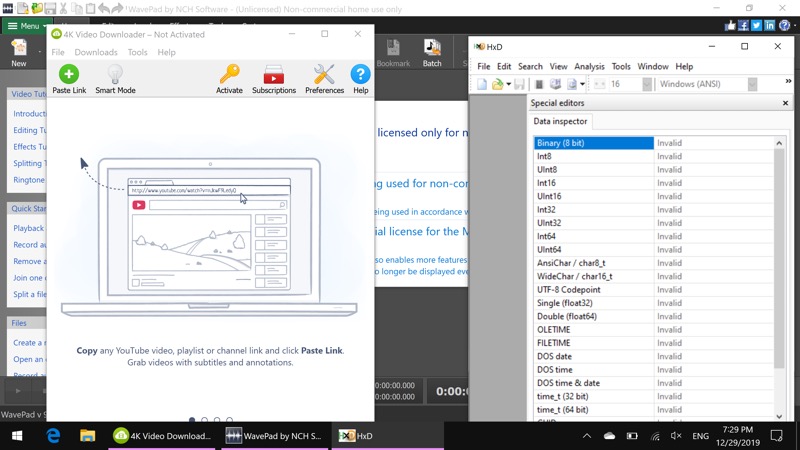Click WavePad Twitter share icon
This screenshot has height=450, width=800.
[x=756, y=25]
